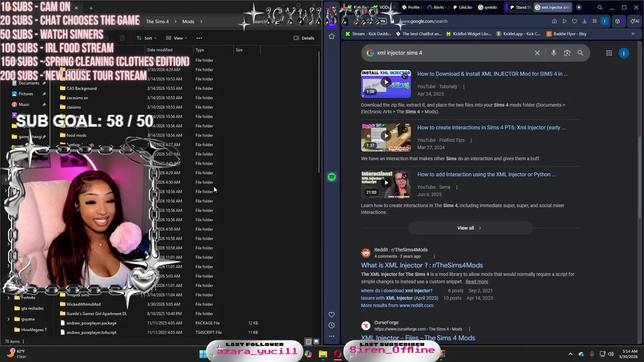The height and width of the screenshot is (362, 644).
Task: Open history clock in Opera sidebar
Action: [x=332, y=325]
